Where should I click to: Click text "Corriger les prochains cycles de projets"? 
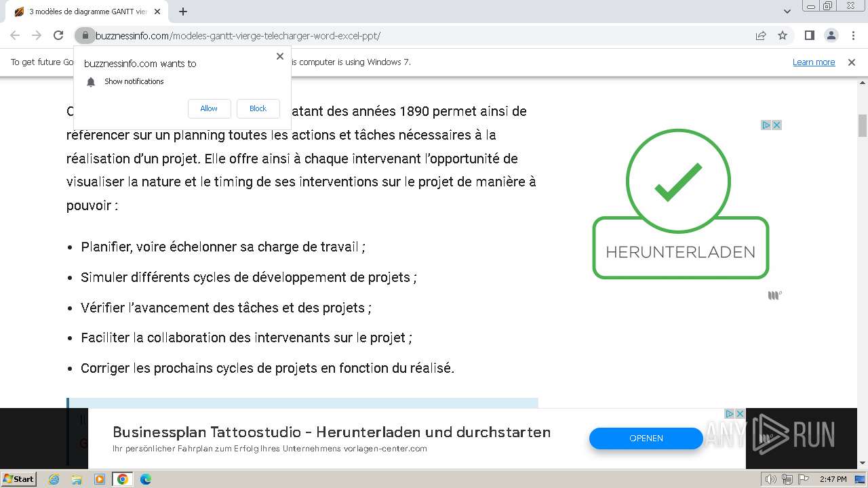point(267,368)
